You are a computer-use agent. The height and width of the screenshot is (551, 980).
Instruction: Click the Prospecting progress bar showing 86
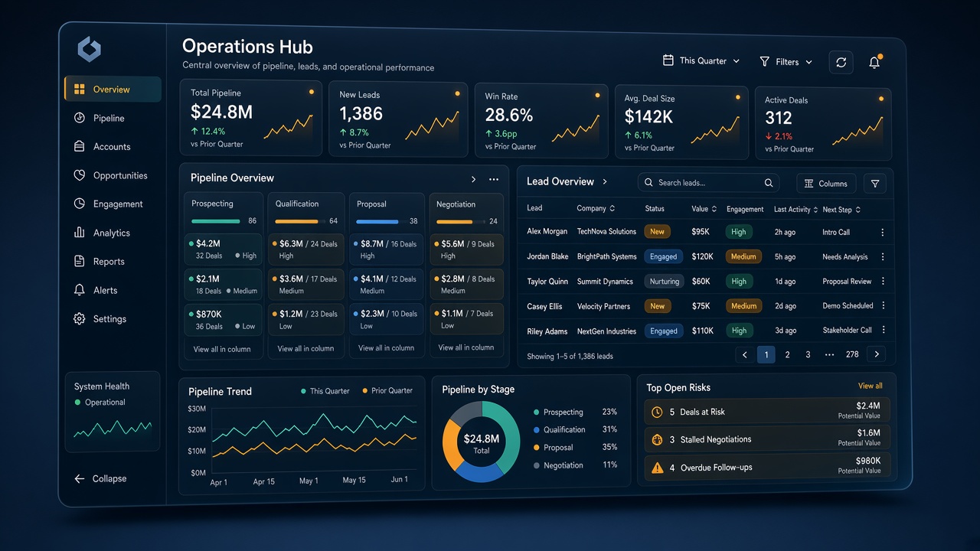point(216,221)
